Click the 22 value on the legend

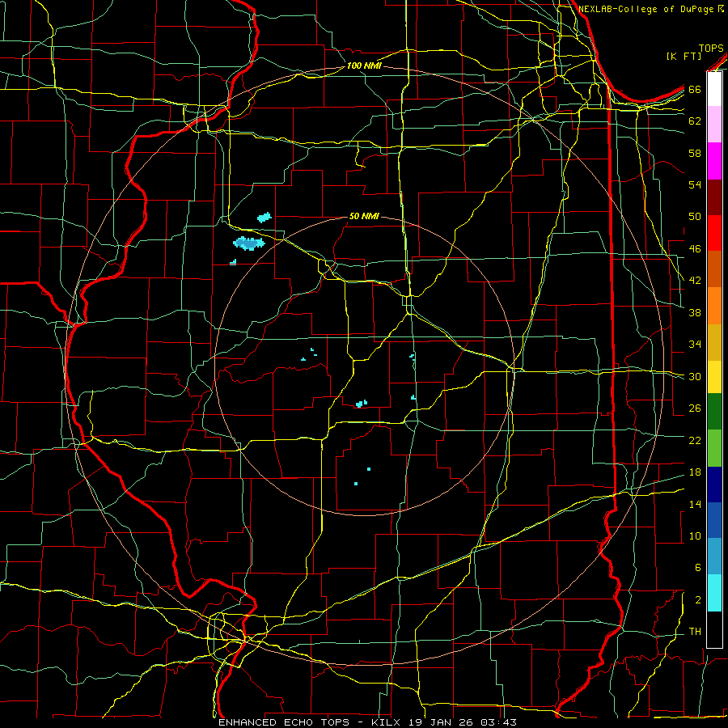695,440
